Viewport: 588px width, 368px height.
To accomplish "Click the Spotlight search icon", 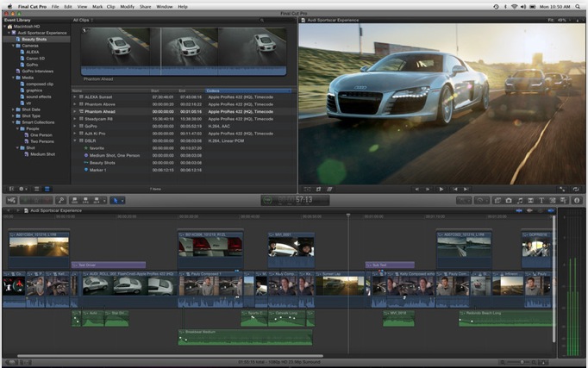I will (578, 6).
